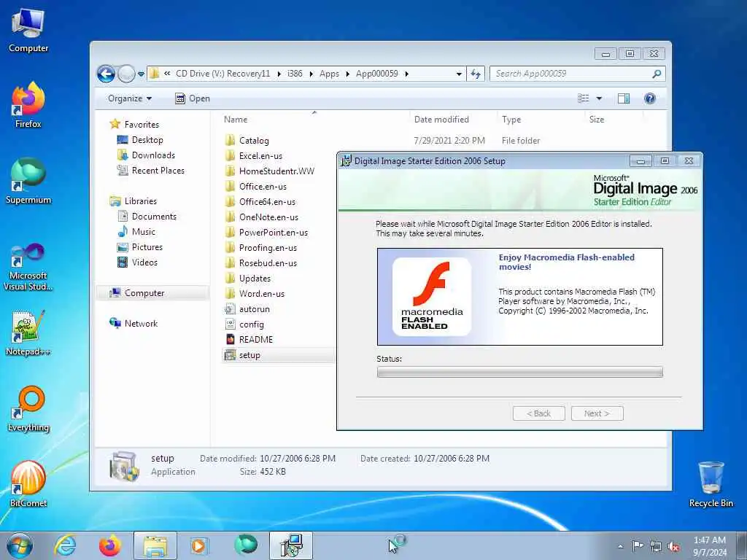Select the Excel.en-us folder
This screenshot has height=560, width=747.
[x=253, y=156]
